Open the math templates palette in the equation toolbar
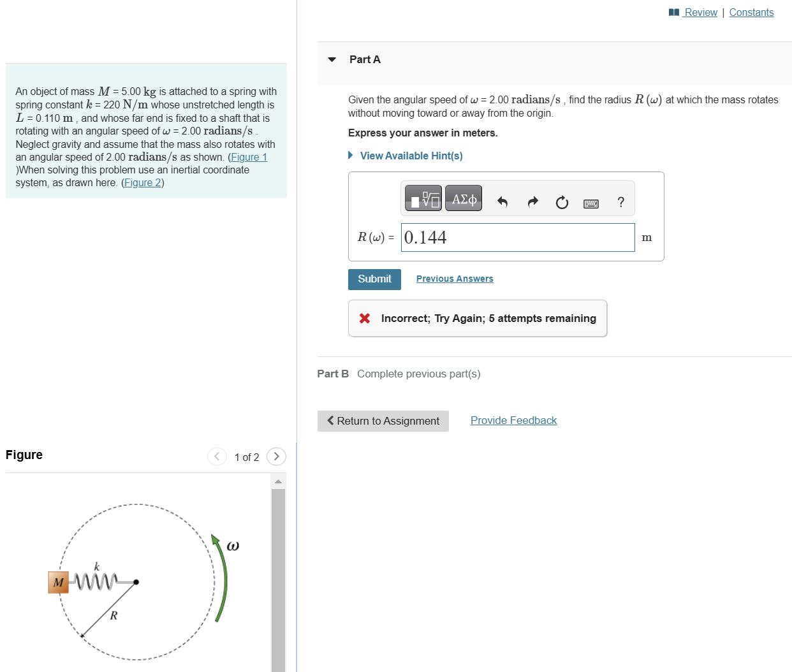792x672 pixels. click(x=422, y=198)
